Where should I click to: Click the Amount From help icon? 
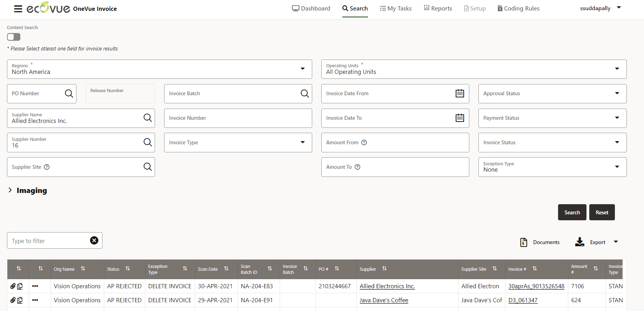(x=364, y=143)
